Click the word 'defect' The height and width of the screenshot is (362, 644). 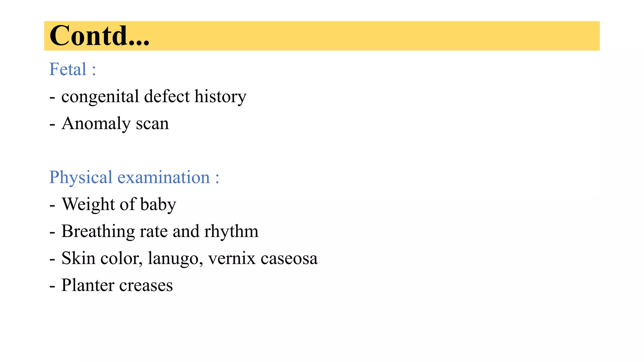point(167,96)
